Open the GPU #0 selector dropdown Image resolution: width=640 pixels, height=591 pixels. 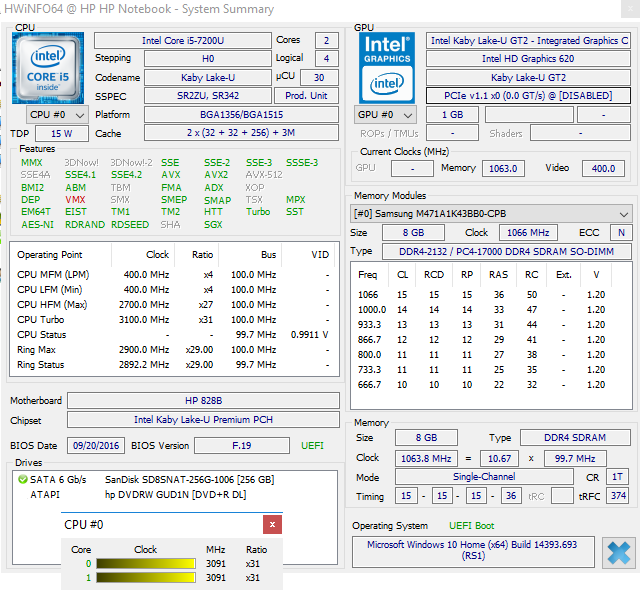[385, 115]
